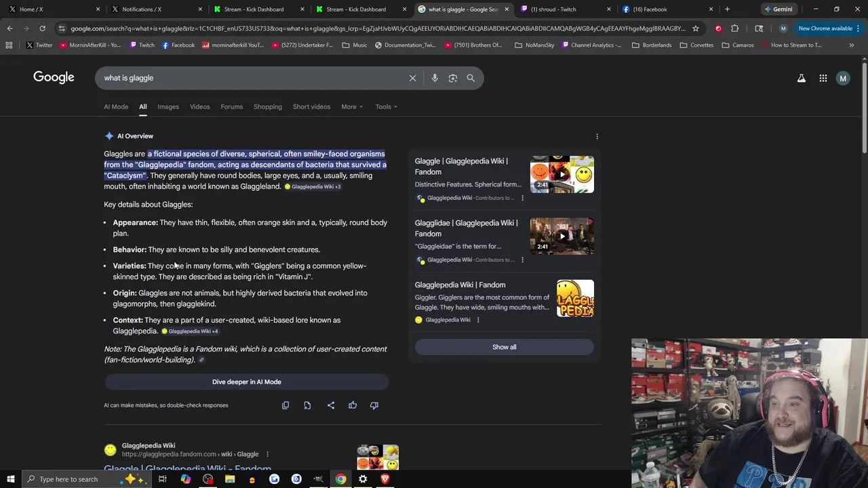
Task: Clear the Google search box with X
Action: (412, 78)
